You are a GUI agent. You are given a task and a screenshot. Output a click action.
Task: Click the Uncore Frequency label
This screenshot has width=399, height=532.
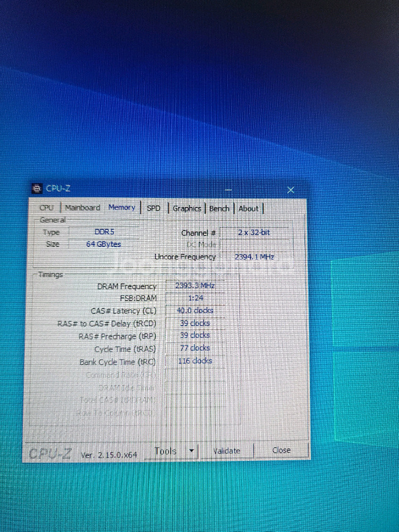(185, 257)
